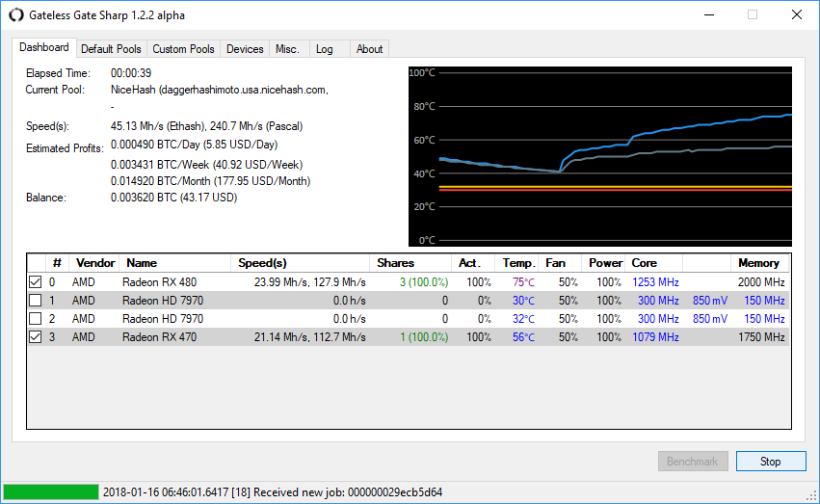The height and width of the screenshot is (504, 820).
Task: Click the 1253 MHz core clock value
Action: tap(655, 282)
